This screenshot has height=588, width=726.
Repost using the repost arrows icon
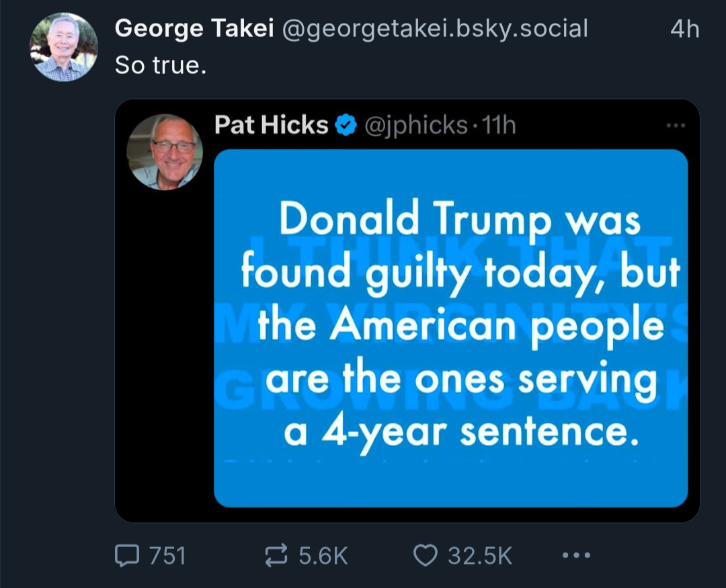point(276,555)
